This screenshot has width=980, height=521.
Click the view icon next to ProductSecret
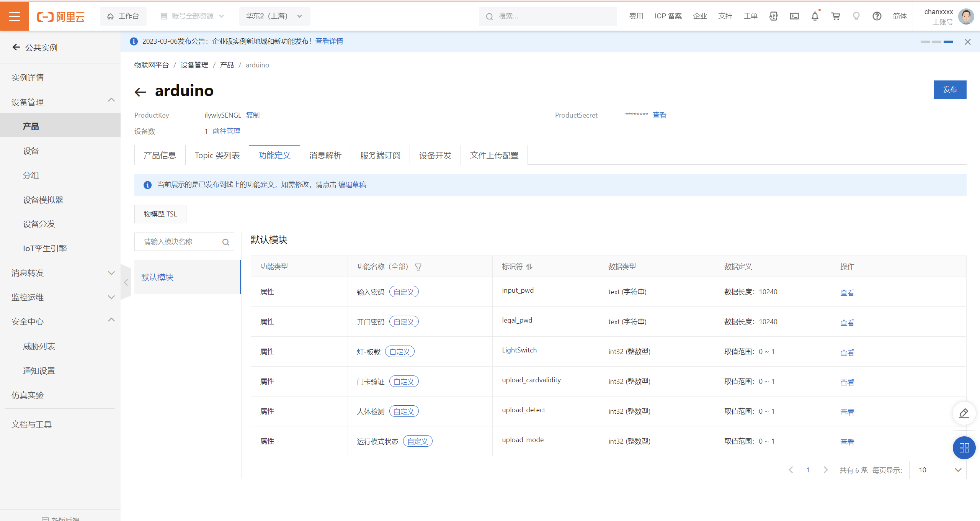point(660,115)
